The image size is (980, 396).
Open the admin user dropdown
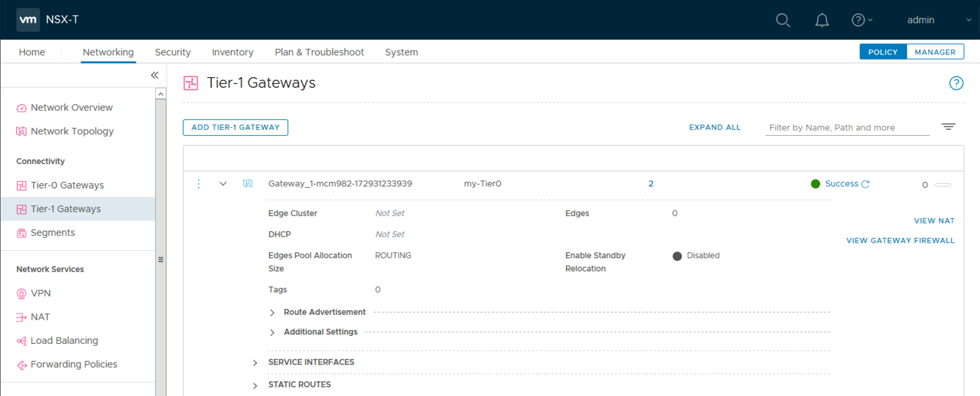coord(937,20)
